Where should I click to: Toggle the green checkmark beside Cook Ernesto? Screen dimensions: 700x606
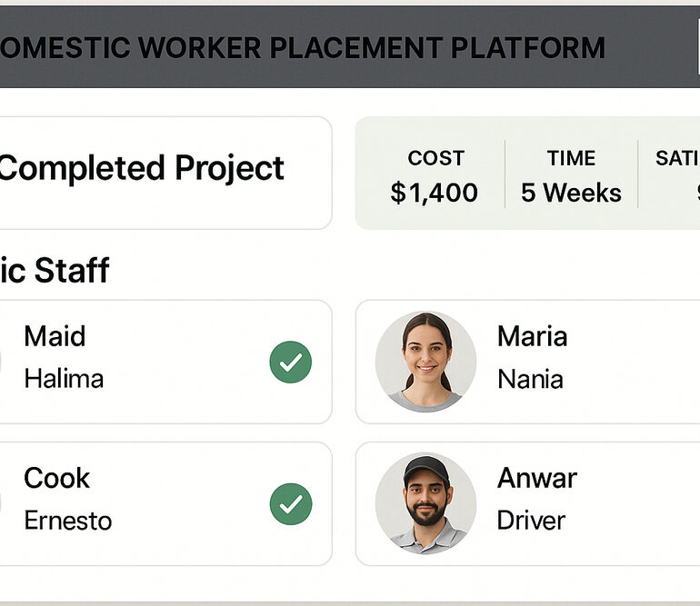tap(291, 504)
